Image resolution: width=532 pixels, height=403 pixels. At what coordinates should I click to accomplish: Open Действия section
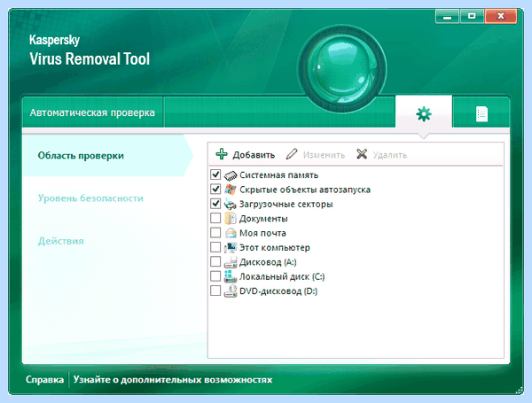click(x=60, y=241)
